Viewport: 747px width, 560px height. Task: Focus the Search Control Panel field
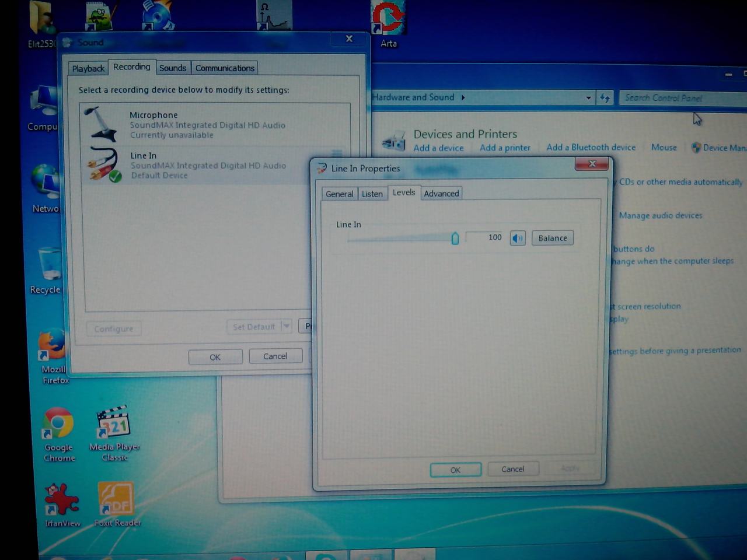[683, 98]
